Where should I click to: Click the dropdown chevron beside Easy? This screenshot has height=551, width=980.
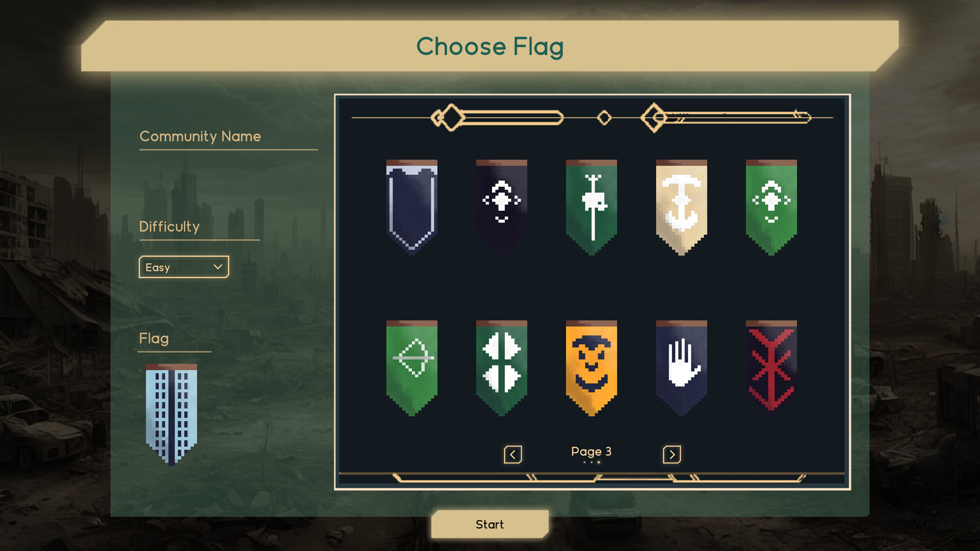(218, 267)
